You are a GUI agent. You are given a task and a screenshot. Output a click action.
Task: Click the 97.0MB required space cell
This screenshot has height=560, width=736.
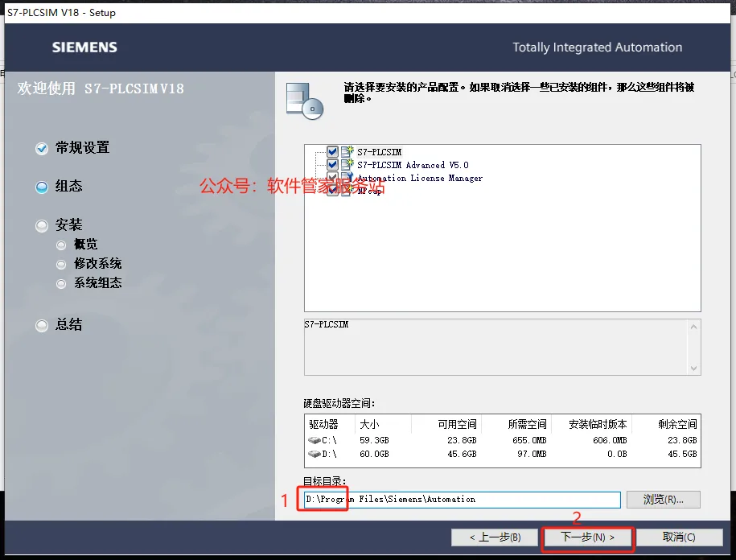pyautogui.click(x=532, y=454)
